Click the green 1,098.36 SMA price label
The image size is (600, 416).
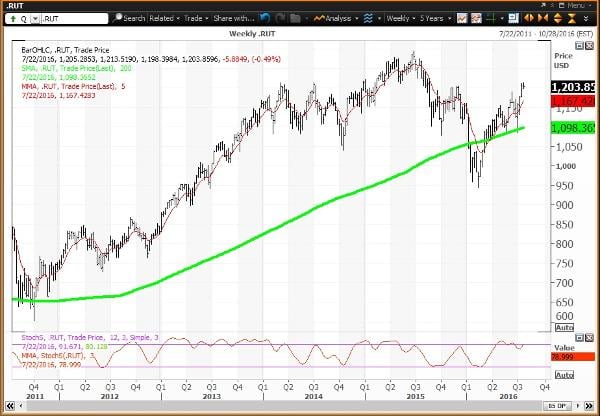(573, 128)
